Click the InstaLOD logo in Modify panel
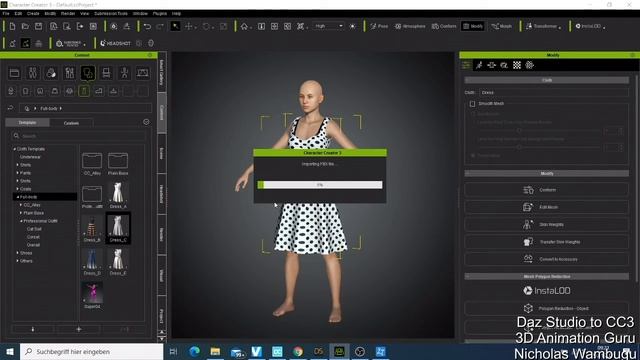The width and height of the screenshot is (640, 360). [547, 291]
